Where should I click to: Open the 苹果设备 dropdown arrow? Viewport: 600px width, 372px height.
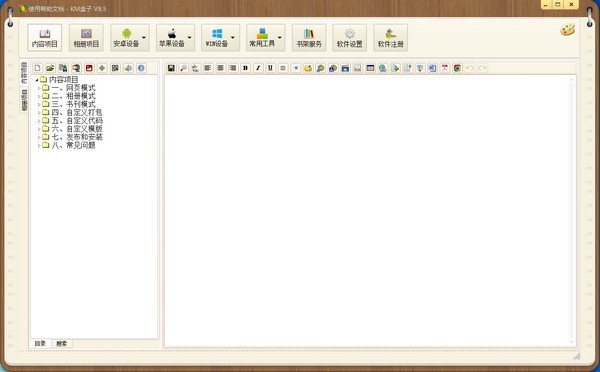coord(189,38)
